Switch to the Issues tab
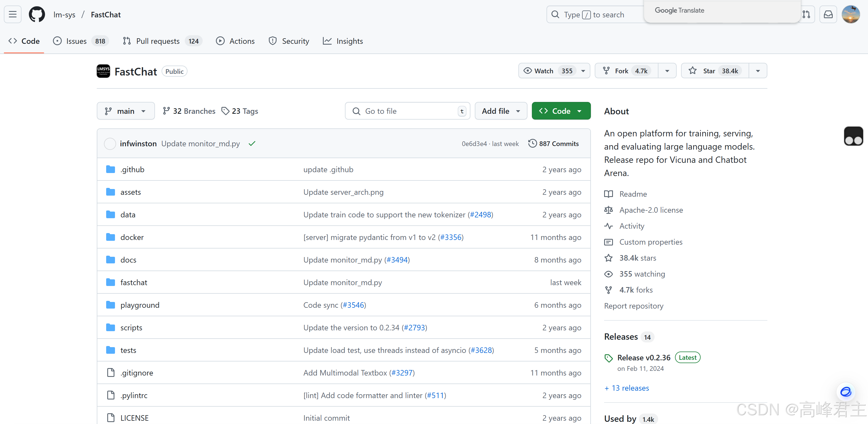This screenshot has width=868, height=424. (76, 41)
